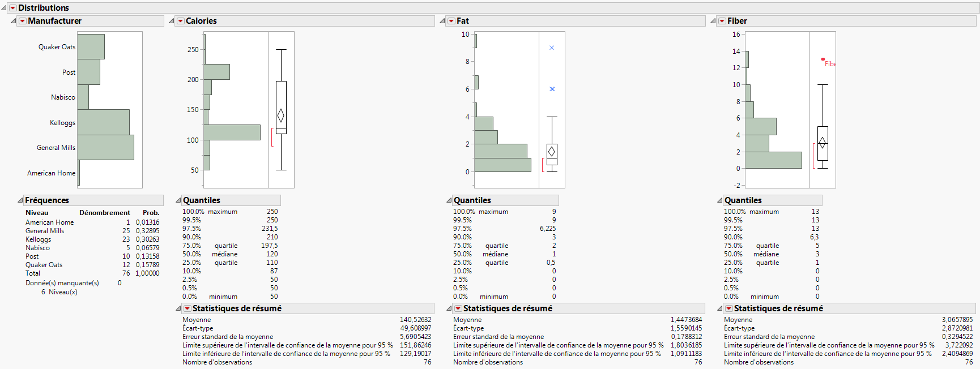
Task: Click the Prob. column header
Action: (151, 213)
